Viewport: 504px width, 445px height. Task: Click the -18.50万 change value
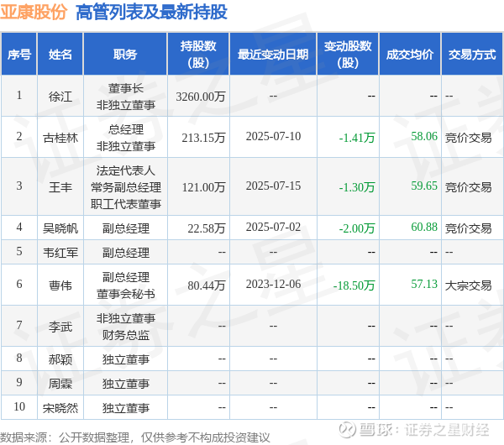(x=354, y=285)
